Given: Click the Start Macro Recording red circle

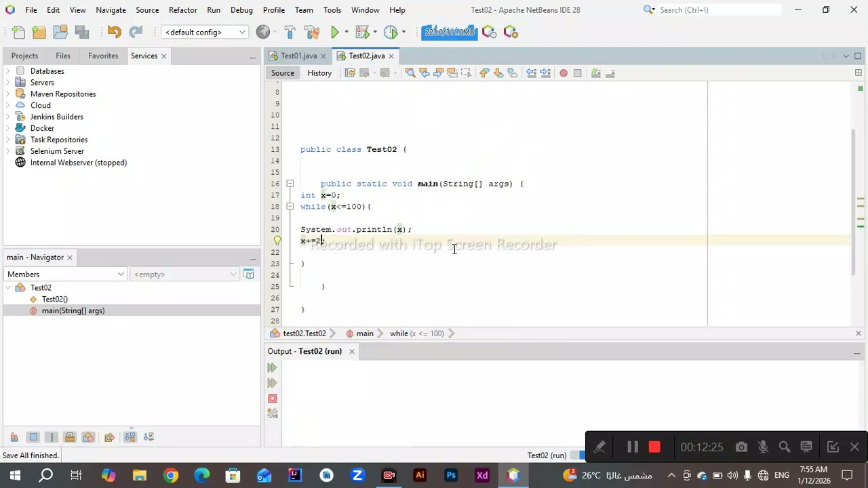Looking at the screenshot, I should point(564,73).
